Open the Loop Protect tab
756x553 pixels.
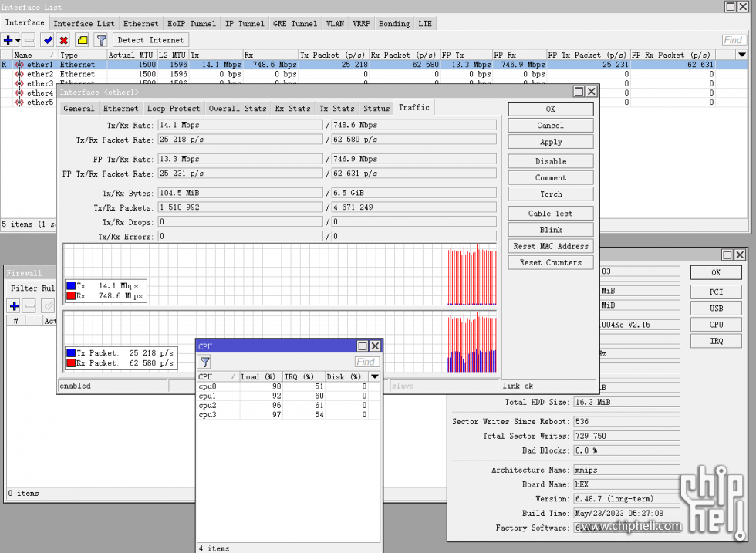tap(174, 109)
